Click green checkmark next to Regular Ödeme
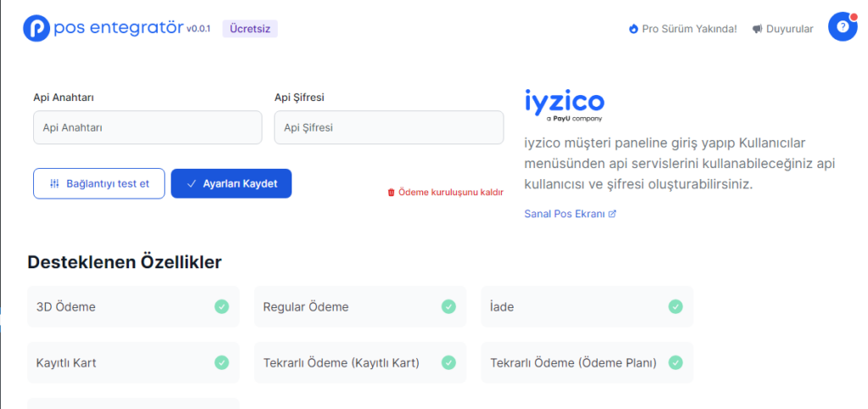Image resolution: width=868 pixels, height=409 pixels. (448, 306)
